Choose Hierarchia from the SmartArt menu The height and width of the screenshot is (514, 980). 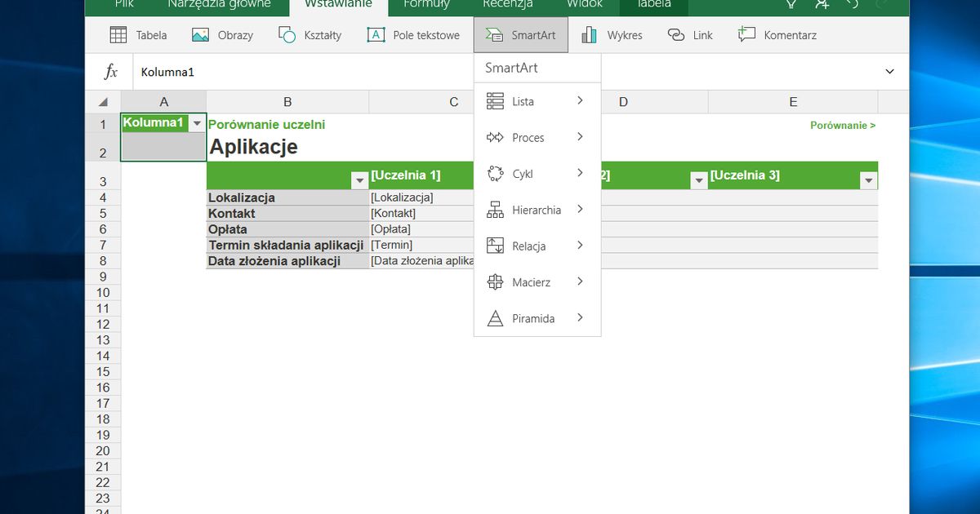[x=535, y=209]
